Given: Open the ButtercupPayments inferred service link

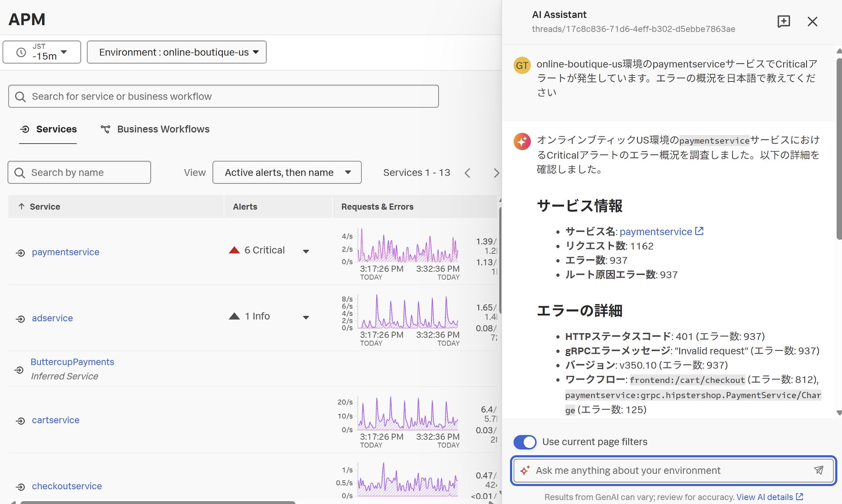Looking at the screenshot, I should [x=72, y=362].
